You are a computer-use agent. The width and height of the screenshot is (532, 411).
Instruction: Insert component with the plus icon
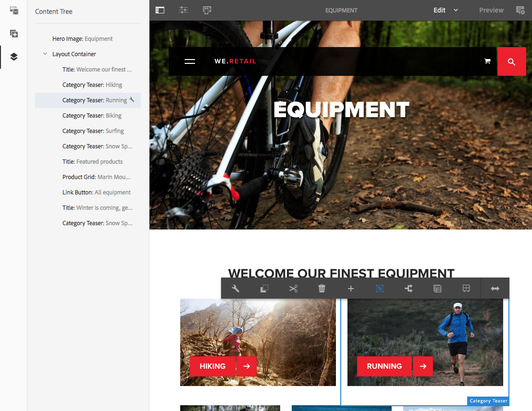pos(351,289)
